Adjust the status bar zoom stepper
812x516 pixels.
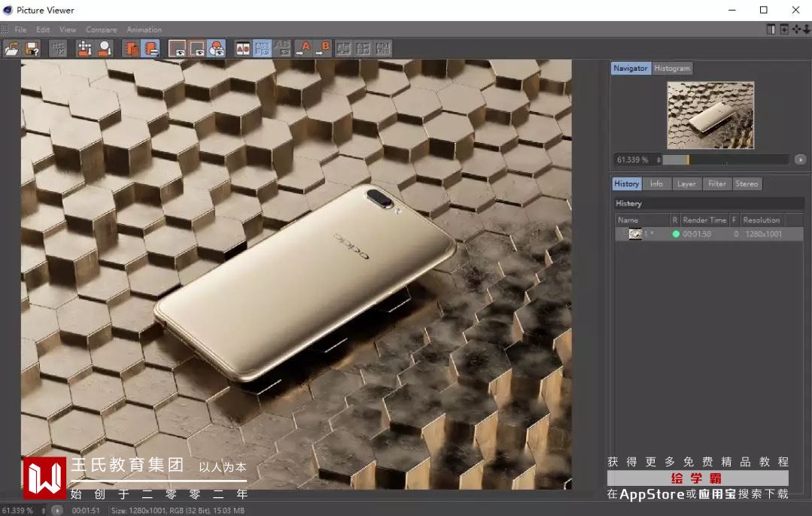[x=44, y=510]
